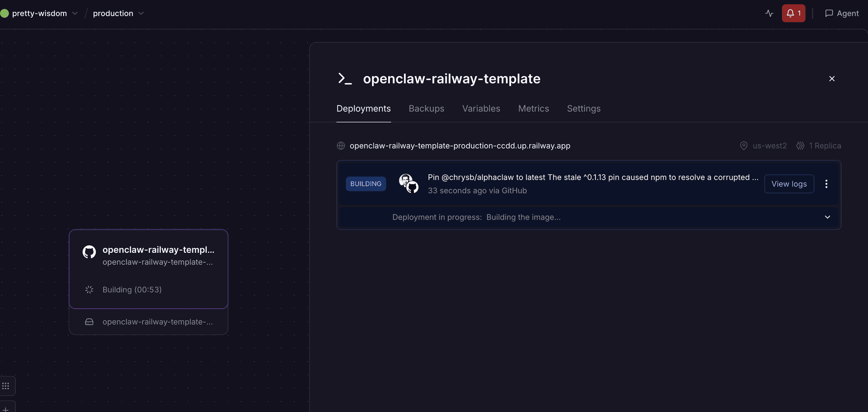Screen dimensions: 868x412
Task: Open the activity pulse icon
Action: pyautogui.click(x=769, y=14)
